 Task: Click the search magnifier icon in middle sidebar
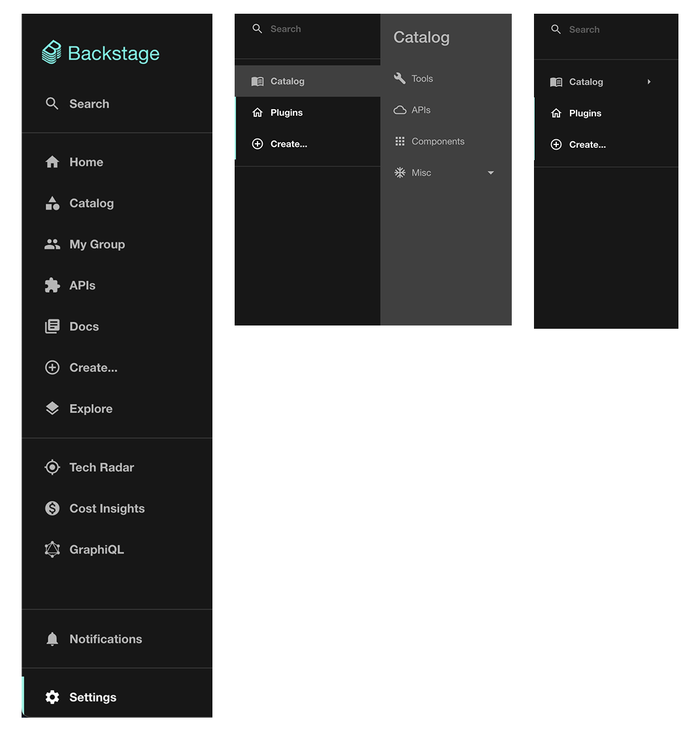(257, 29)
